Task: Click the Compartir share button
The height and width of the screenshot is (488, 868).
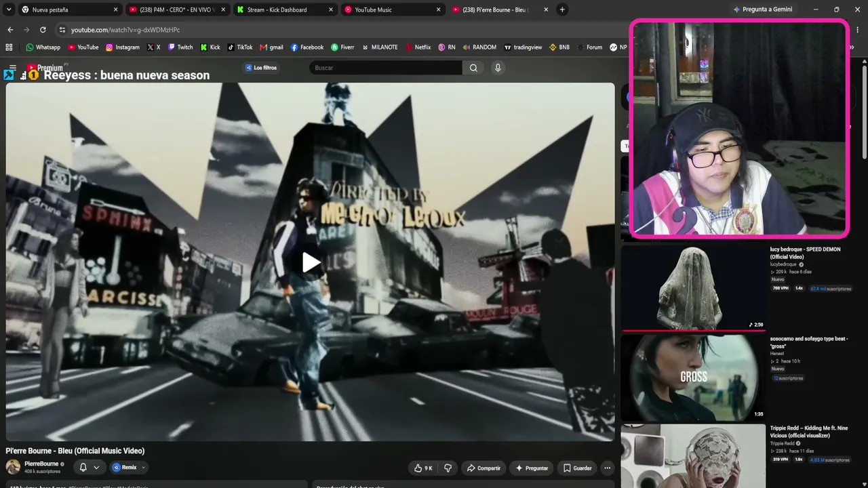Action: tap(484, 468)
